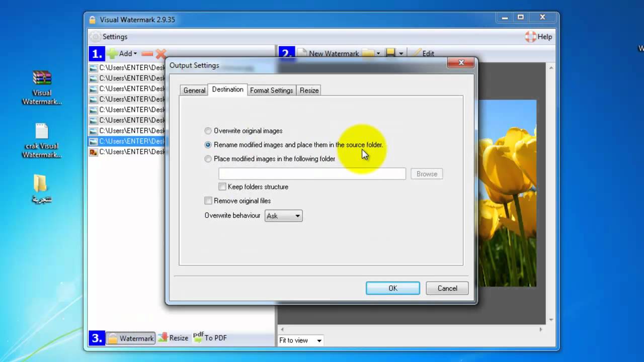Screen dimensions: 644x362
Task: Confirm with the OK button
Action: tap(393, 288)
